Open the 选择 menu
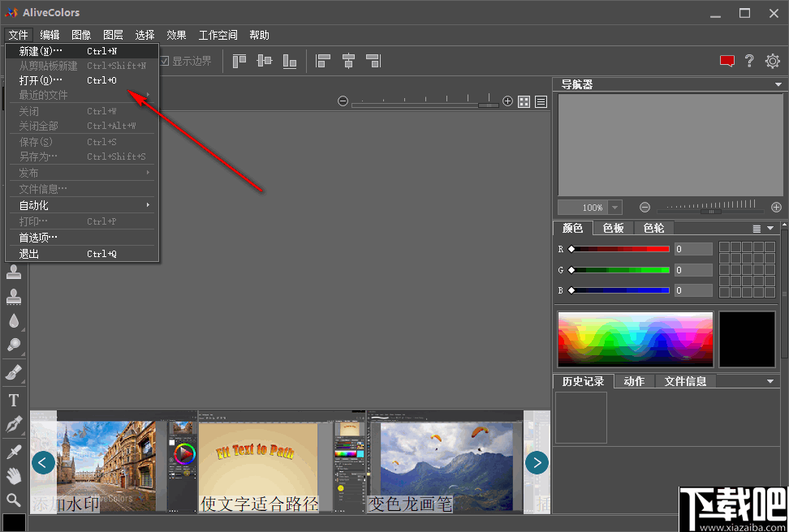 tap(145, 35)
